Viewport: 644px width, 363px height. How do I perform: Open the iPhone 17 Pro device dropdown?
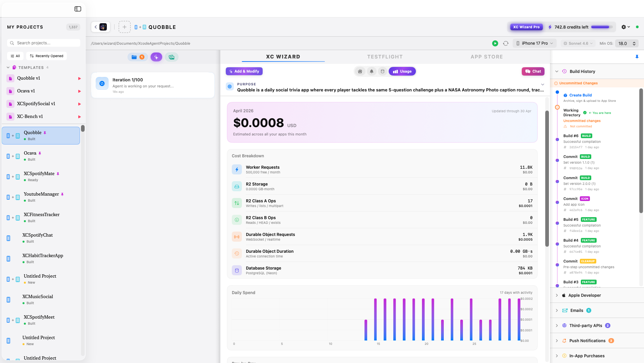coord(534,43)
